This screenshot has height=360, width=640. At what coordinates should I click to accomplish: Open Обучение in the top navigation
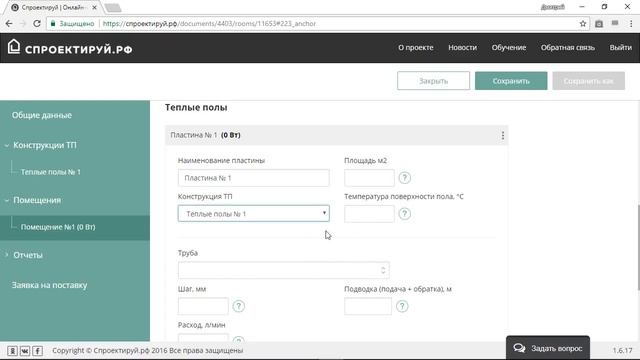509,48
